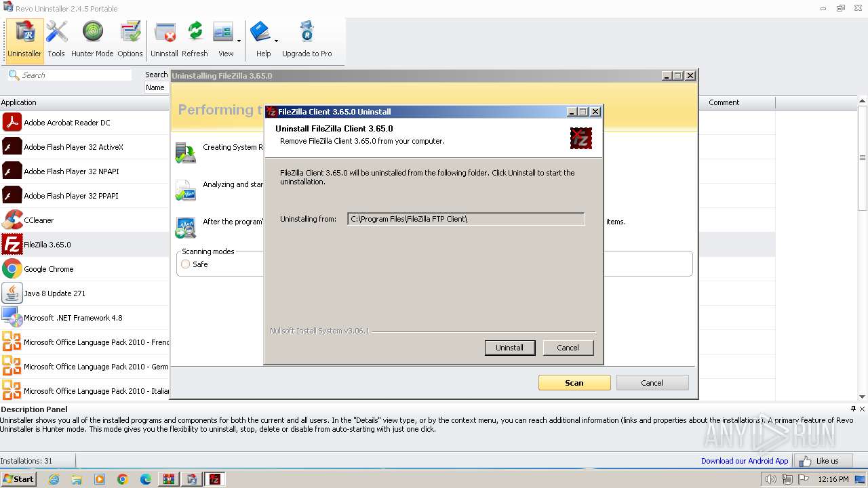The width and height of the screenshot is (868, 488).
Task: Select the Safe scanning mode radio
Action: pos(186,264)
